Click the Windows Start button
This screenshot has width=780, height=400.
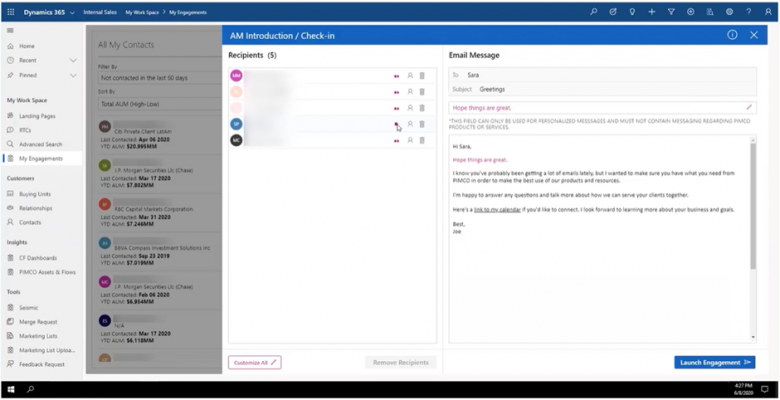click(11, 389)
